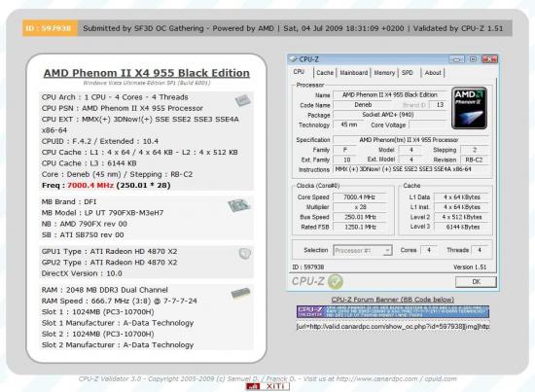Click the SB : ATI SB750 rev 00 line
This screenshot has width=535, height=392.
tap(83, 235)
